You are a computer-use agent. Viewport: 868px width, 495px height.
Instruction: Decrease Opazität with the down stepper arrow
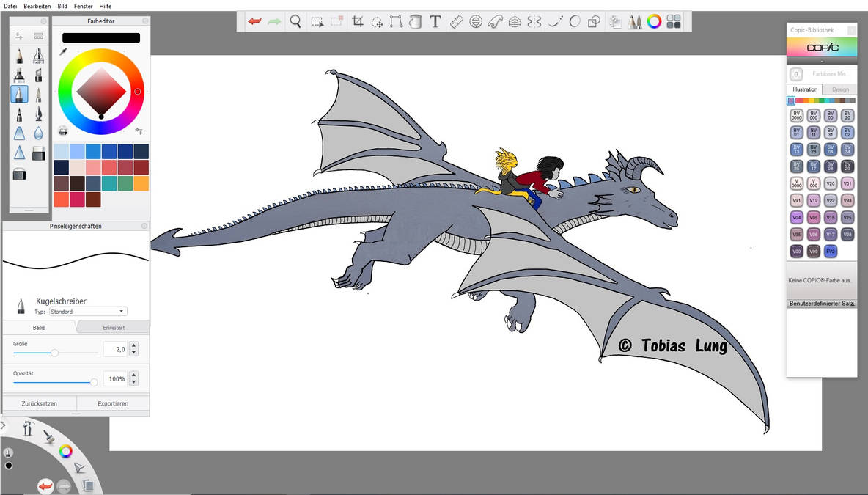pos(133,382)
